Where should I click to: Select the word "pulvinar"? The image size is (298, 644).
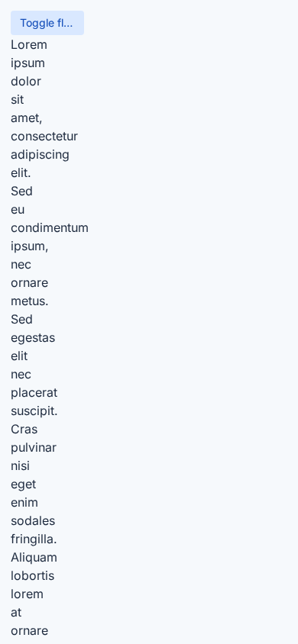point(34,448)
